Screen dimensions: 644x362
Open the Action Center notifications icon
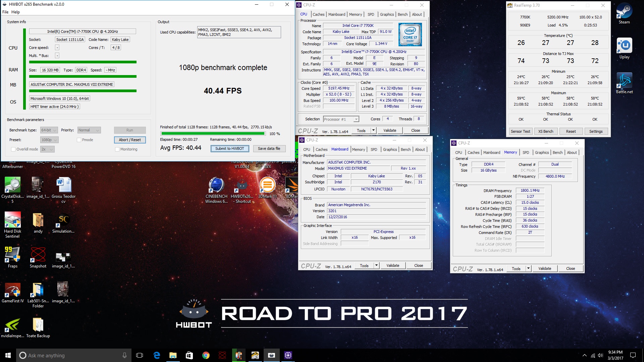[x=633, y=355]
